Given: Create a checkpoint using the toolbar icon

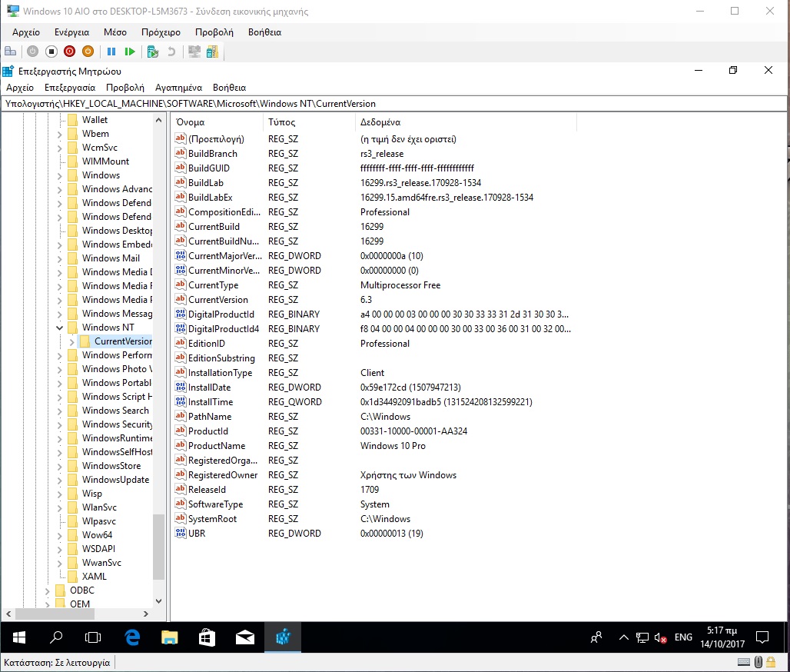Looking at the screenshot, I should [x=153, y=52].
